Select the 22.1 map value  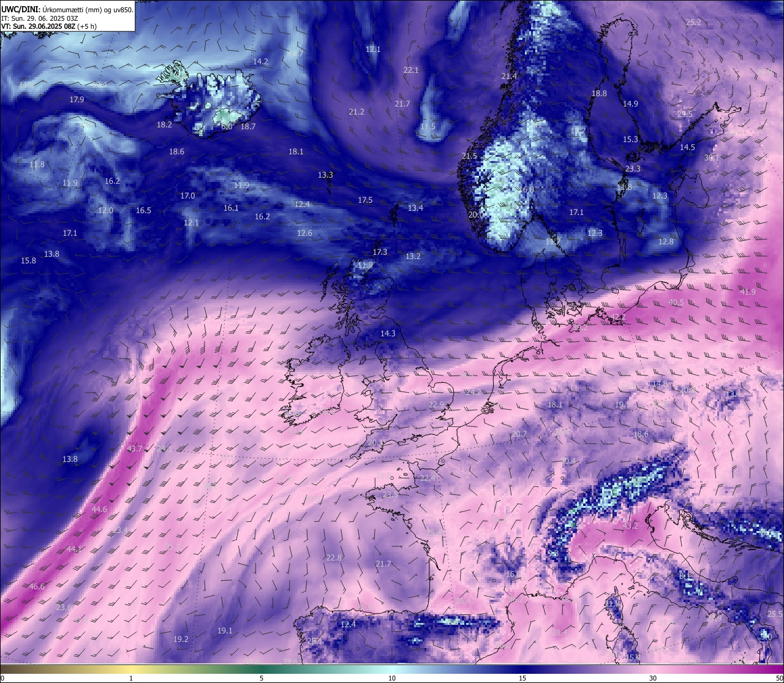click(411, 70)
